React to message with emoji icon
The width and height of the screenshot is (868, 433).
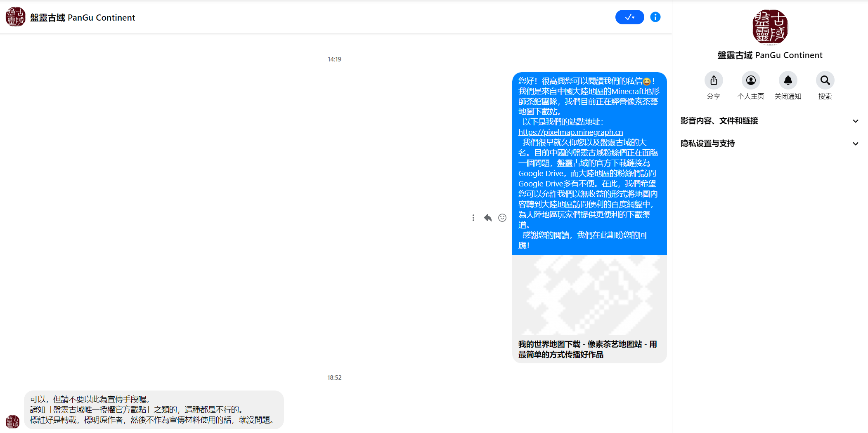502,218
